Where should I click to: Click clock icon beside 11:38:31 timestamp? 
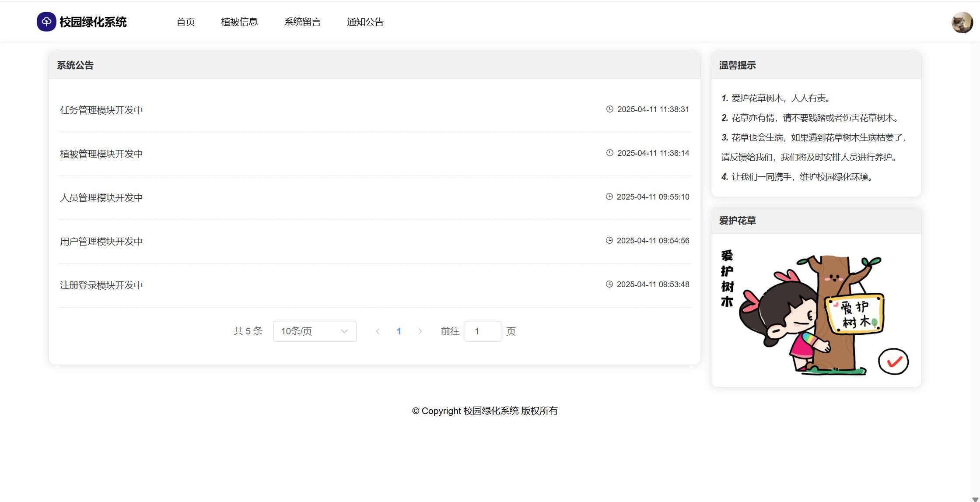tap(610, 109)
